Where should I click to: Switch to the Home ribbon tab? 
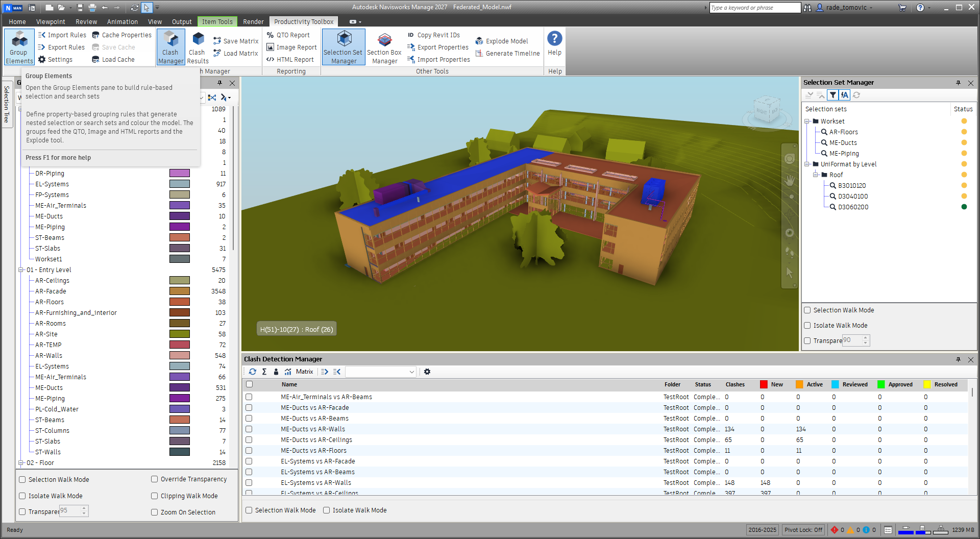click(17, 22)
